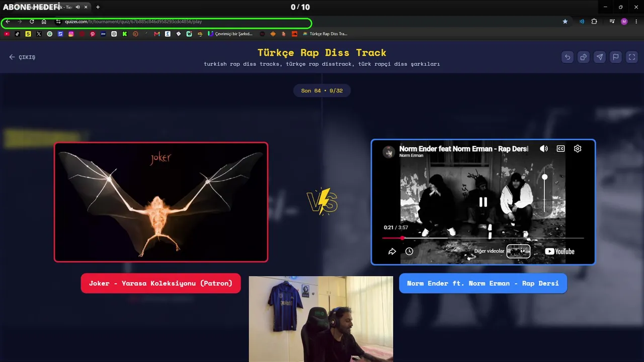
Task: Open the media control playlist icon
Action: click(x=612, y=22)
